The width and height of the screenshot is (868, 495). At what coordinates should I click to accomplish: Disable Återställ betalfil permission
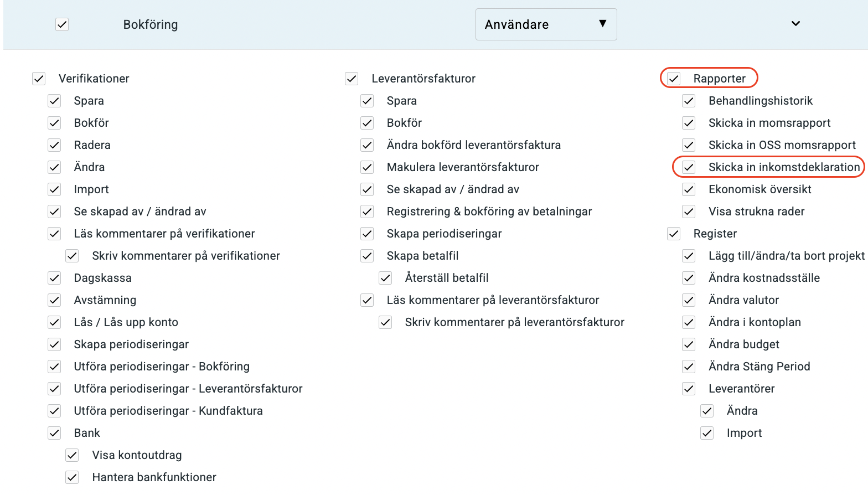[x=386, y=277]
